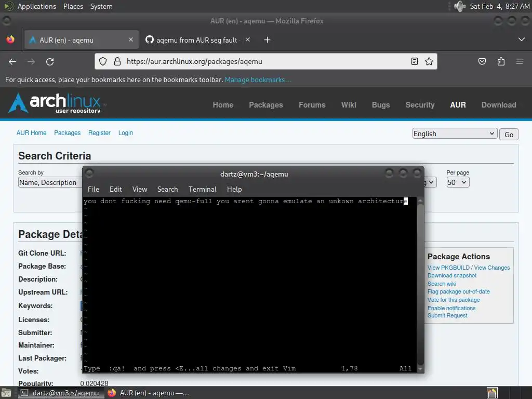Open the terminal Edit menu

[116, 189]
